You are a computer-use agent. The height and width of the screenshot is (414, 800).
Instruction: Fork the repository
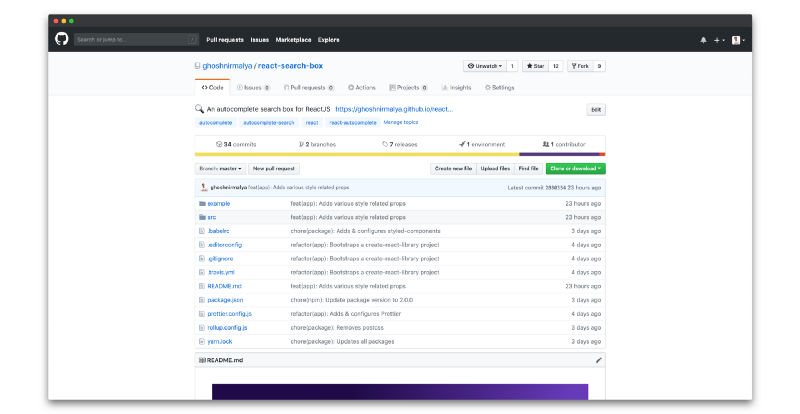pyautogui.click(x=581, y=66)
